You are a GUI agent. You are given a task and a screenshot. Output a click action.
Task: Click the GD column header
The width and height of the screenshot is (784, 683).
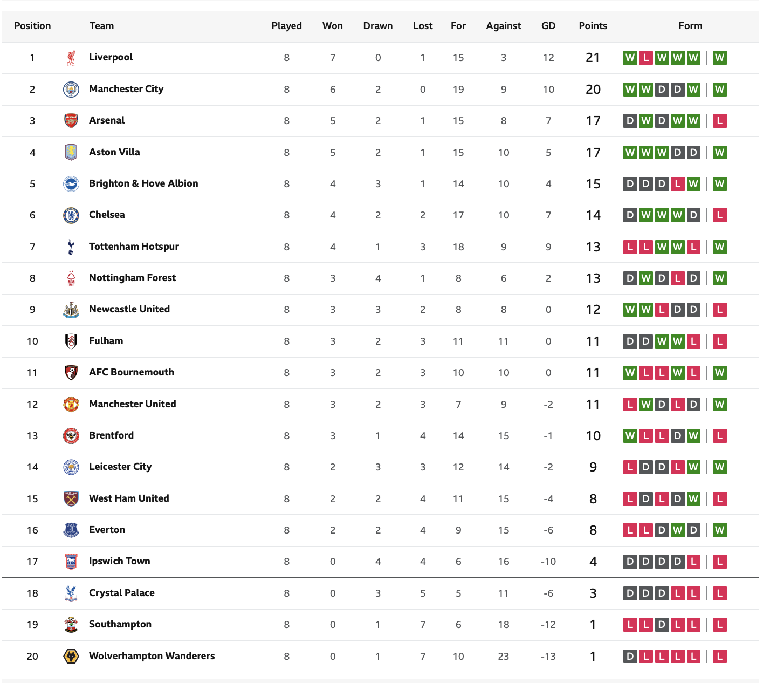(x=548, y=26)
